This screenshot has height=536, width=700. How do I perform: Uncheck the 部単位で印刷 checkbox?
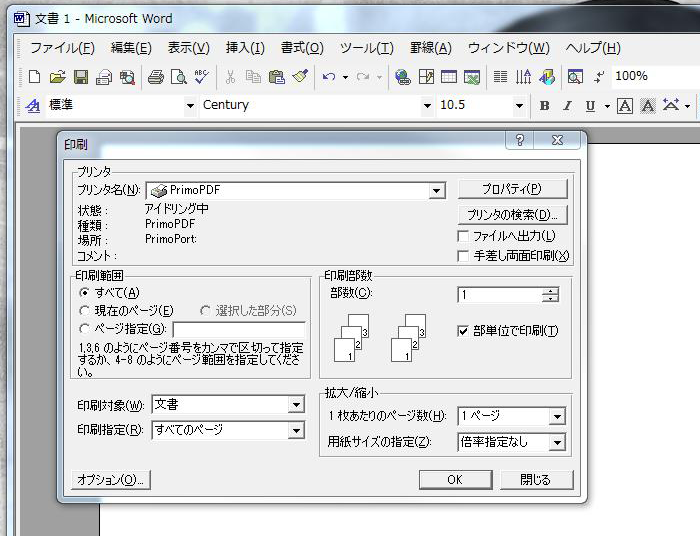(463, 331)
